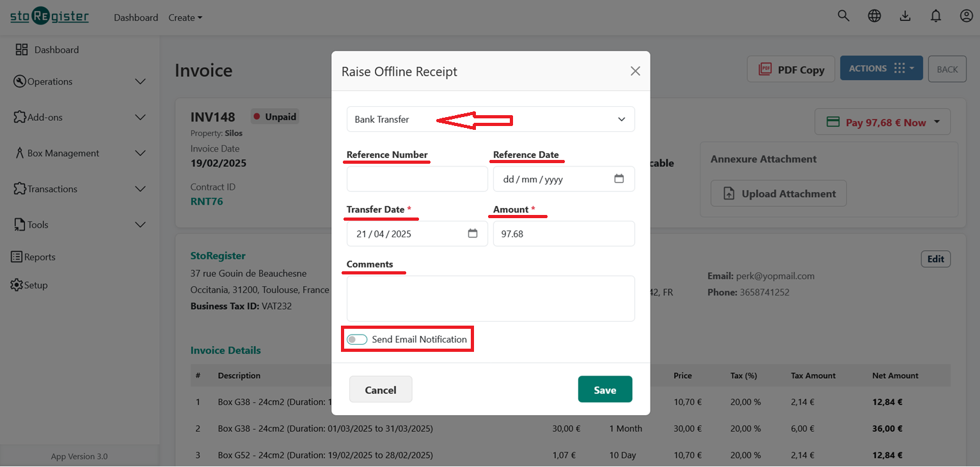Viewport: 980px width, 467px height.
Task: Click the download icon in the top bar
Action: click(905, 15)
